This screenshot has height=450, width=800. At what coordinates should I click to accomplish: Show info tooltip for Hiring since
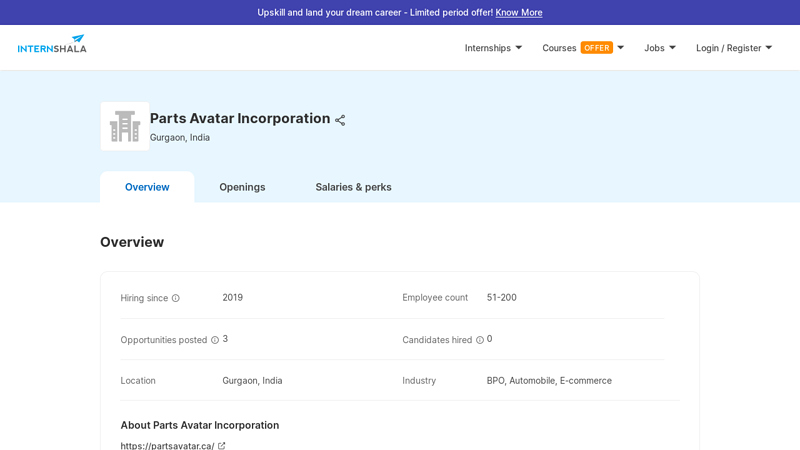(x=176, y=298)
